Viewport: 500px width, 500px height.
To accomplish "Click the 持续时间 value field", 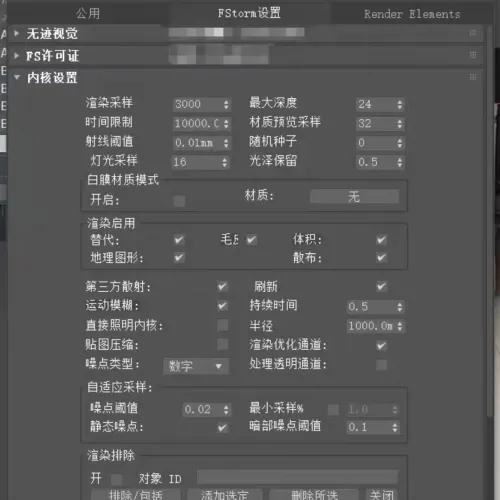I will (x=371, y=307).
